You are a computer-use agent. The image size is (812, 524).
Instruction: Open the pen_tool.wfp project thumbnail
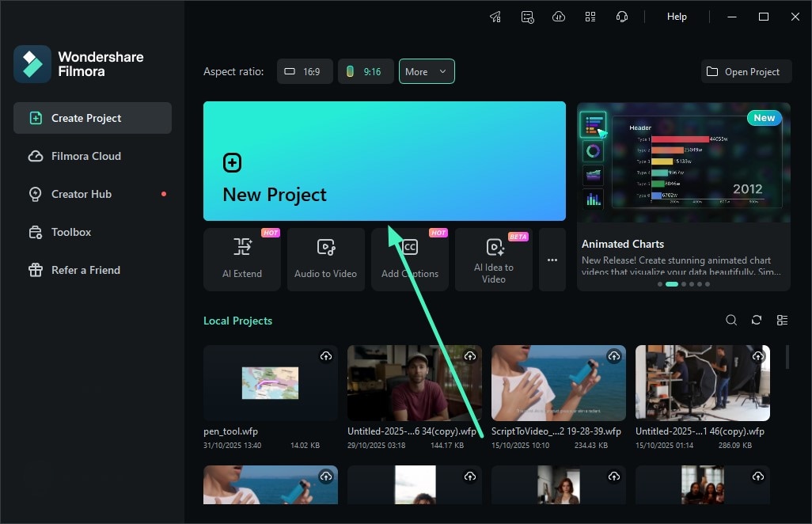(271, 382)
